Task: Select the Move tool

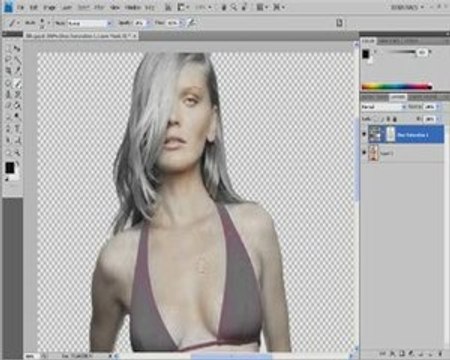Action: point(17,49)
